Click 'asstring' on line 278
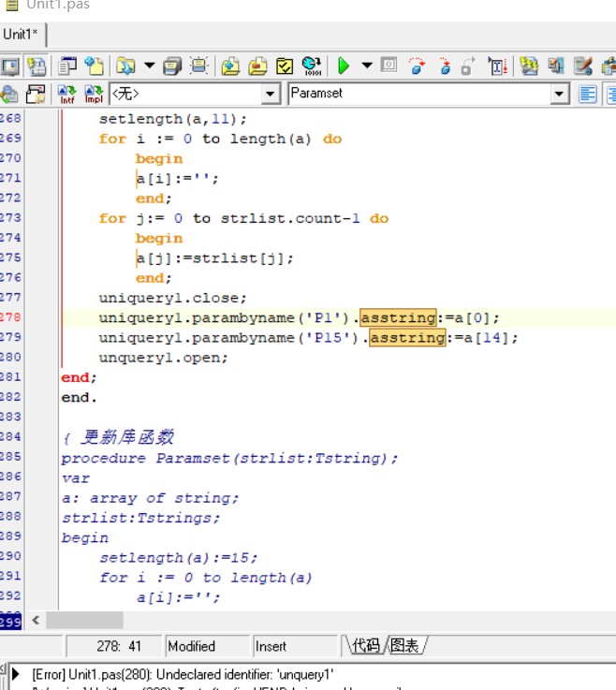The width and height of the screenshot is (616, 690). [398, 317]
